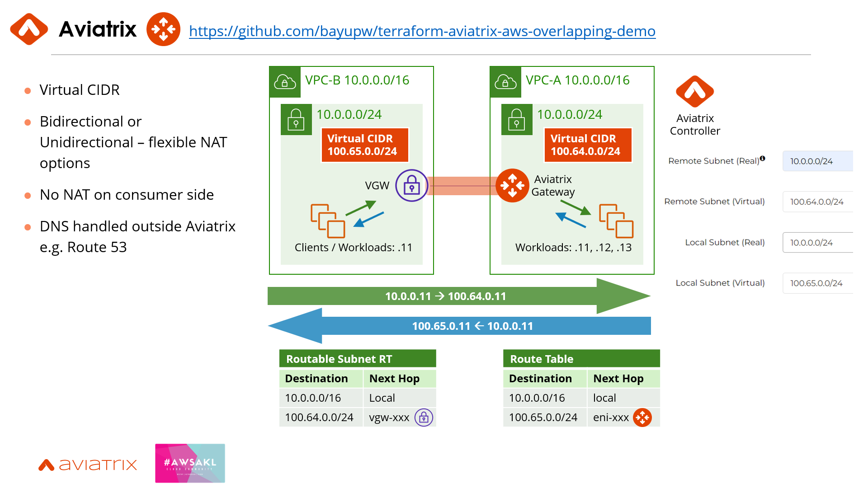Select the VGW purple lock icon
This screenshot has height=488, width=868.
tap(411, 185)
